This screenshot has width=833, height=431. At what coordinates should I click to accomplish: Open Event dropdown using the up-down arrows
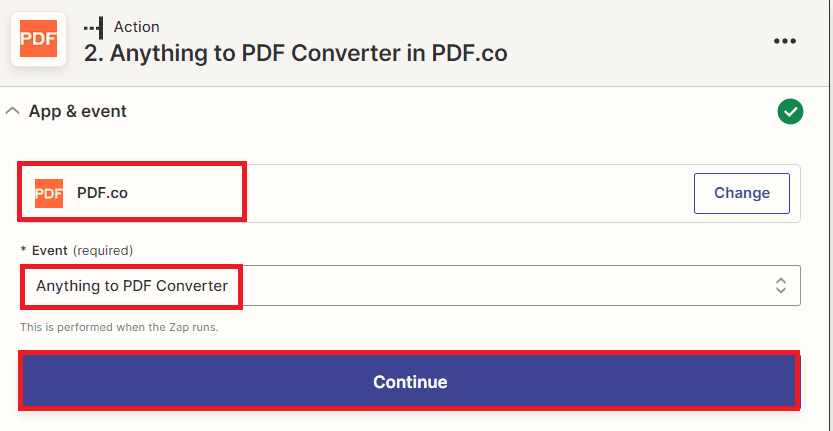pyautogui.click(x=781, y=285)
